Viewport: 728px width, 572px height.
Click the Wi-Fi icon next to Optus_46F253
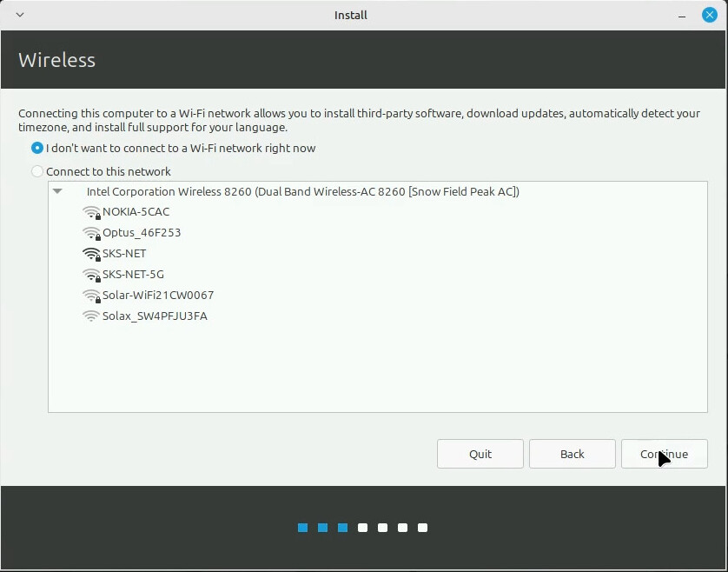(91, 233)
